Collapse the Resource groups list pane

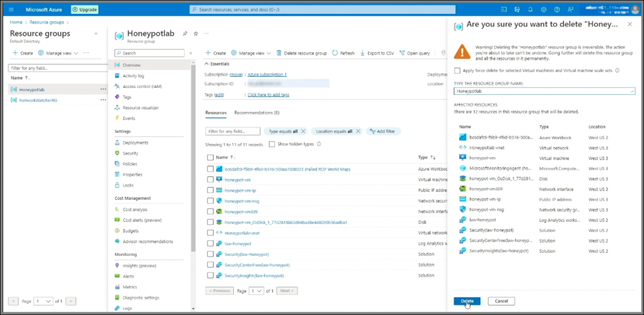point(96,34)
